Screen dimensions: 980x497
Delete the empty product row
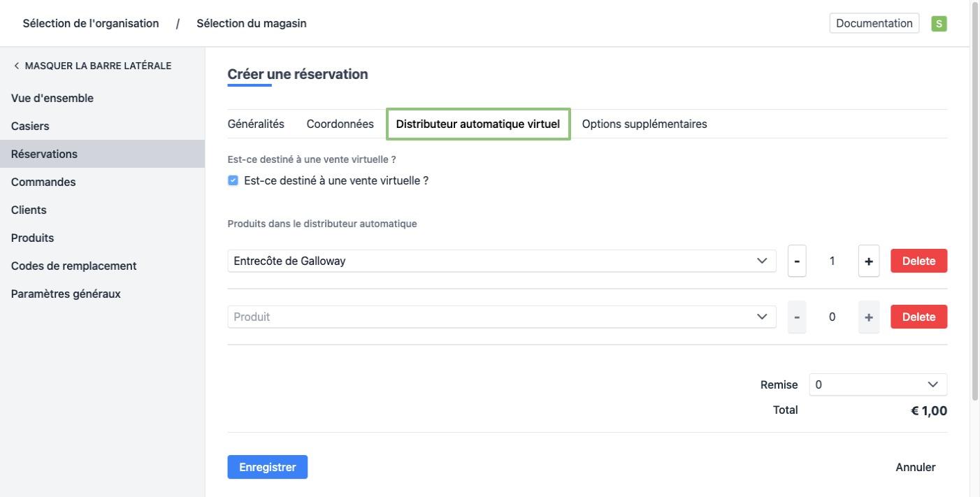click(918, 317)
